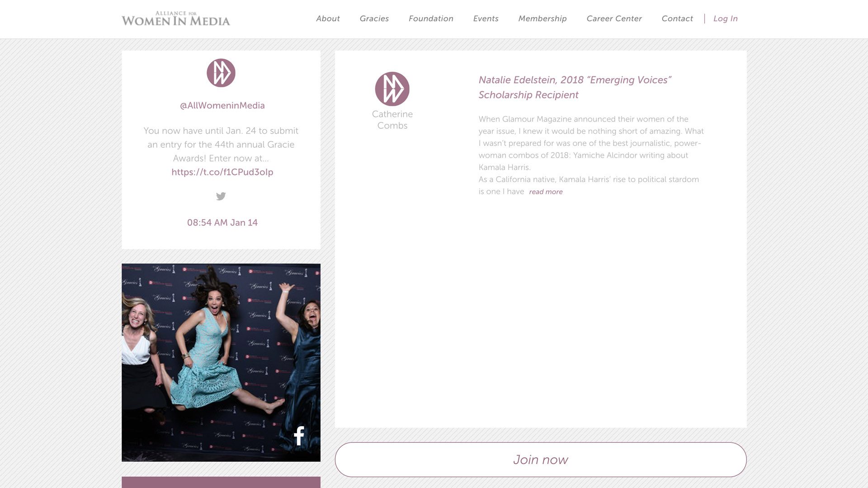Click the read more link
Image resolution: width=868 pixels, height=488 pixels.
(546, 192)
